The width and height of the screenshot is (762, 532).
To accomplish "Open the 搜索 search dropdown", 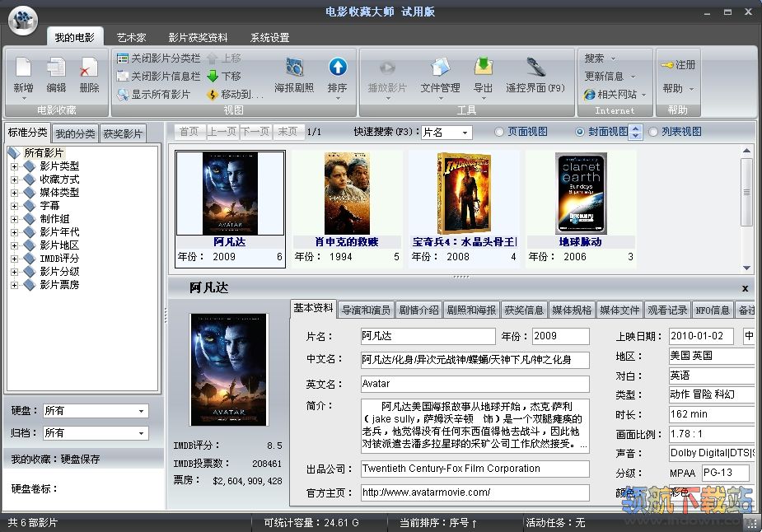I will tap(601, 58).
